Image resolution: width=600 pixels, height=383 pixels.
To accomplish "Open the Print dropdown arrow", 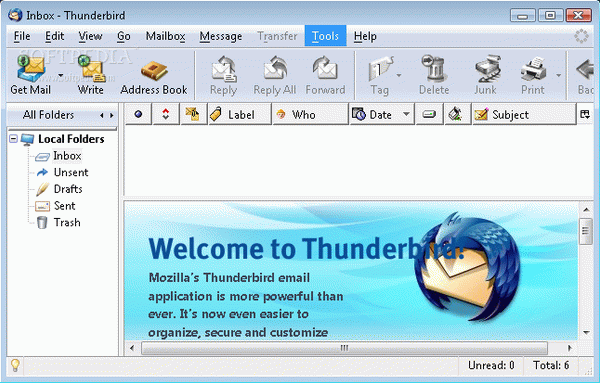I will (559, 75).
